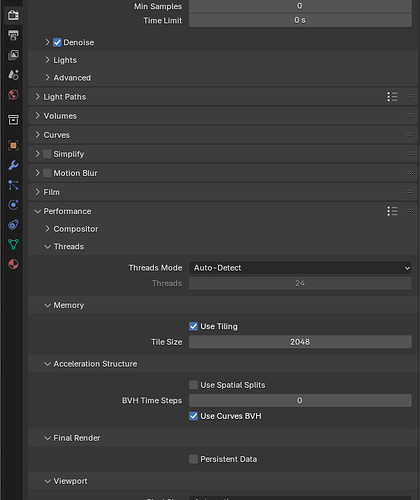This screenshot has width=420, height=500.
Task: Click the Tile Size 2048 field
Action: pyautogui.click(x=300, y=342)
